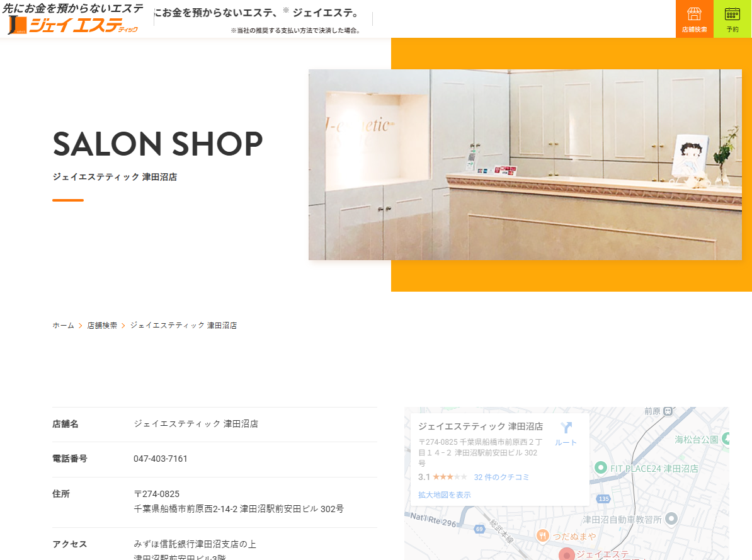
Task: Open the 予約 reservation calendar icon
Action: (732, 19)
